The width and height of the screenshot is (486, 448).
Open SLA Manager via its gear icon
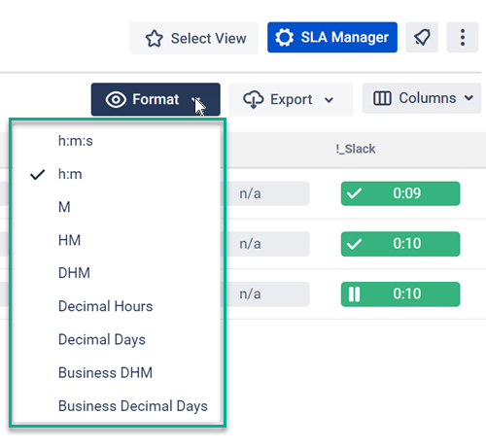point(284,37)
